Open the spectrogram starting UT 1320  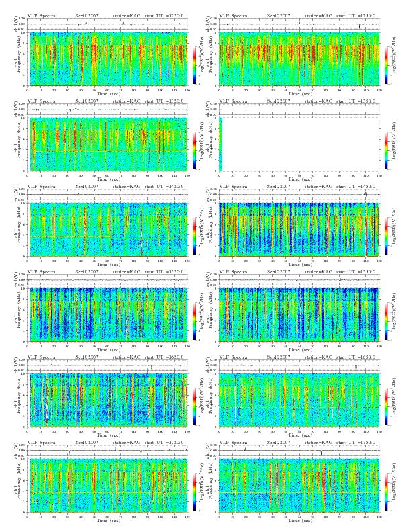107,144
